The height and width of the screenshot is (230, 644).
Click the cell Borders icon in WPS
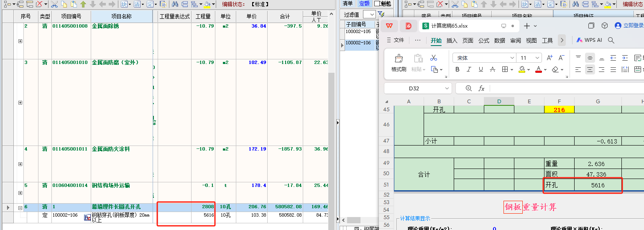(505, 69)
